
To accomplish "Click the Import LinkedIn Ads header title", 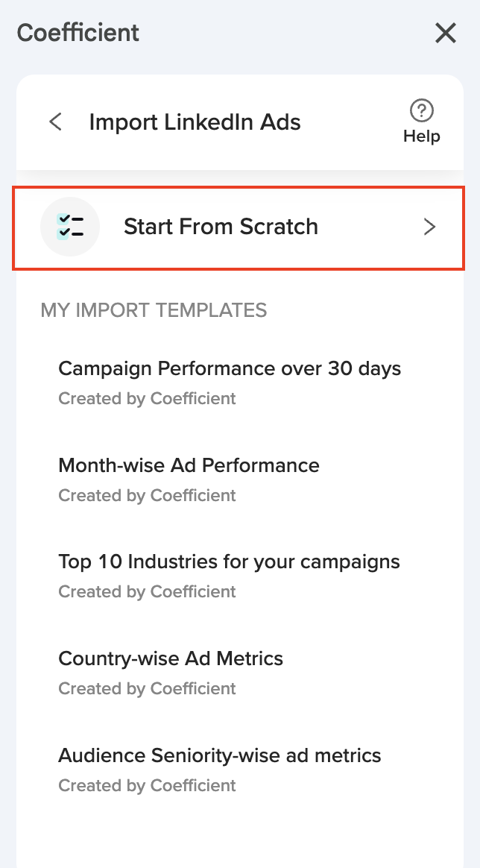I will (195, 122).
